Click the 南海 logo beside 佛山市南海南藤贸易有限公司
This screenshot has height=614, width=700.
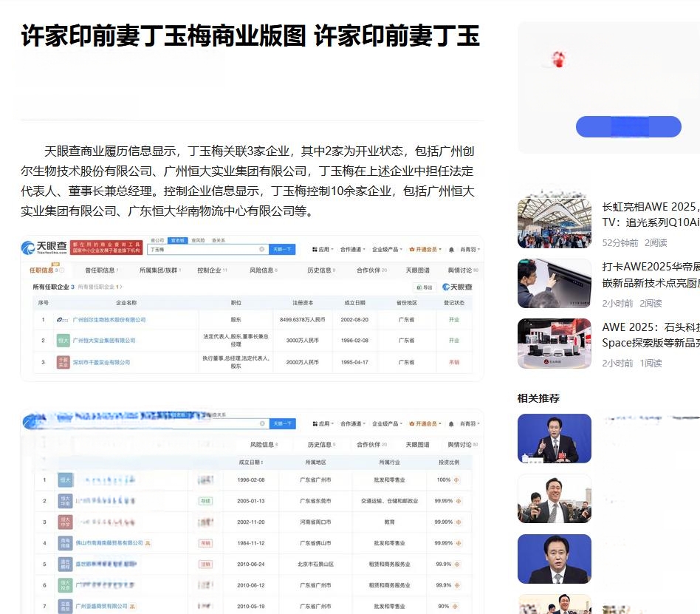pyautogui.click(x=65, y=543)
